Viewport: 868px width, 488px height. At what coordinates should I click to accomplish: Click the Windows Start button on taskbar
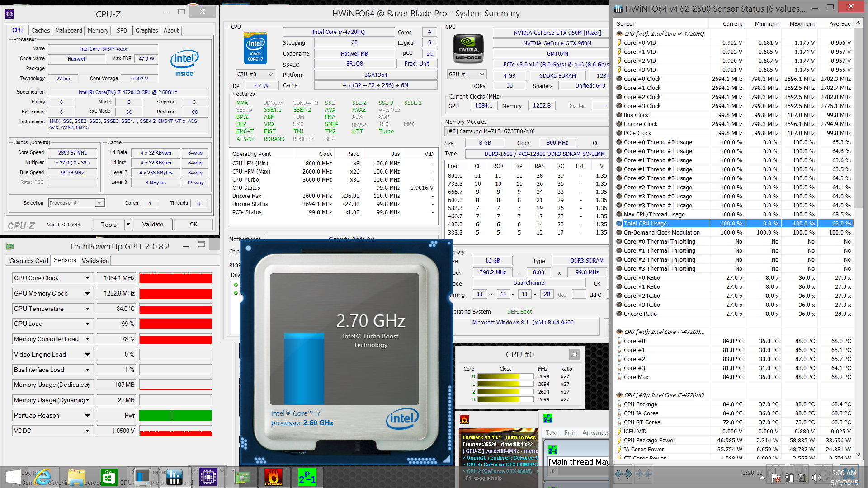pos(13,477)
